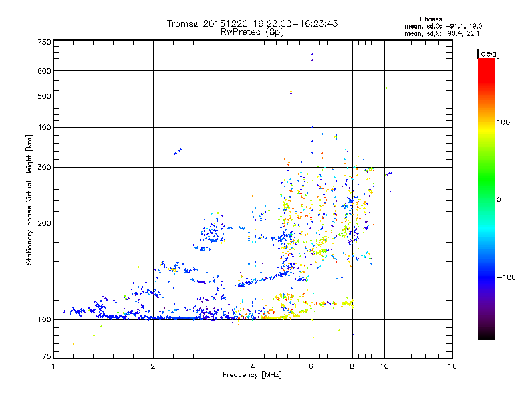Screen dimensions: 532x399
Task: Click the x-axis tick label '16'
Action: pos(452,366)
